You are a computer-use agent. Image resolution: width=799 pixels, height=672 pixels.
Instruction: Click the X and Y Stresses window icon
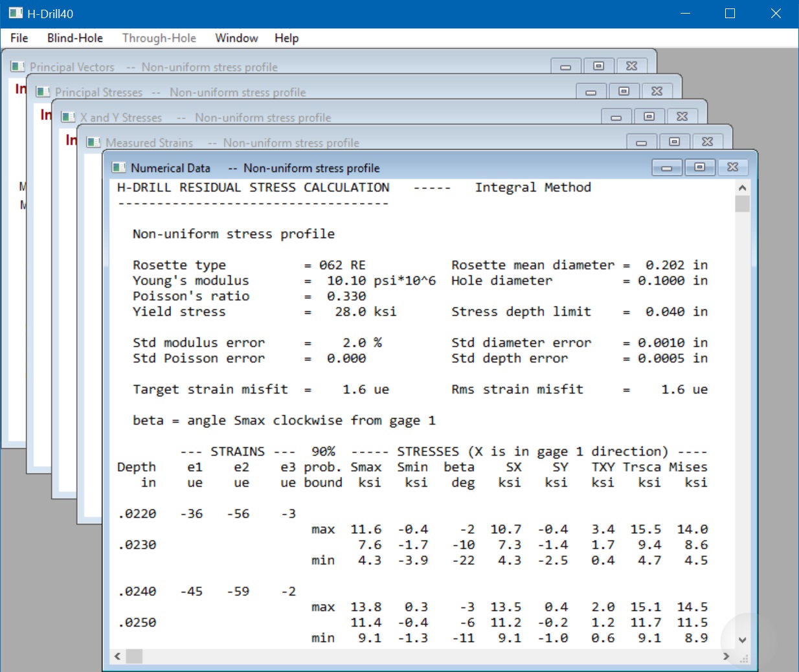[x=69, y=117]
